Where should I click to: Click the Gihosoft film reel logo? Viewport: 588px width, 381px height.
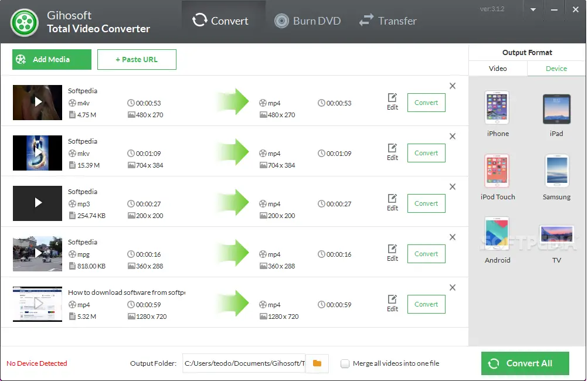25,22
